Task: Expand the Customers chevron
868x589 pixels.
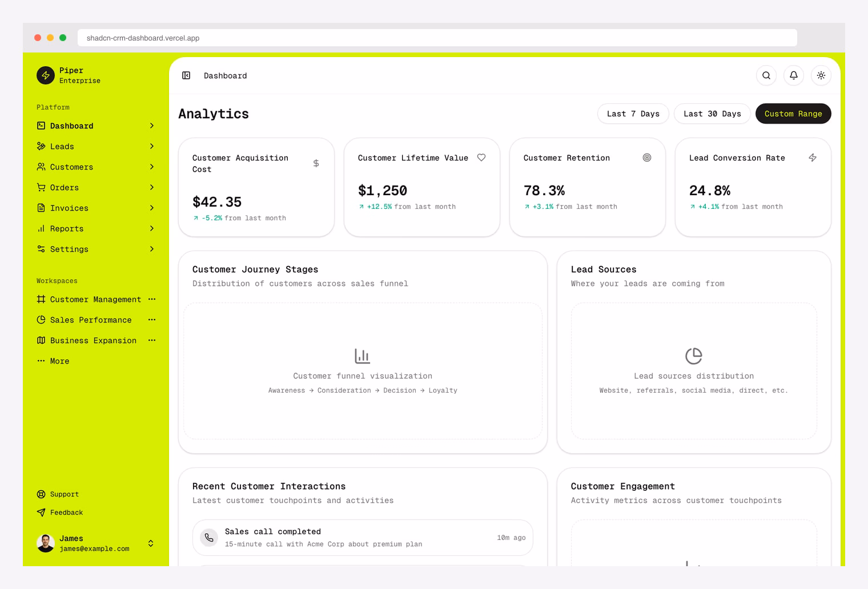Action: click(152, 167)
